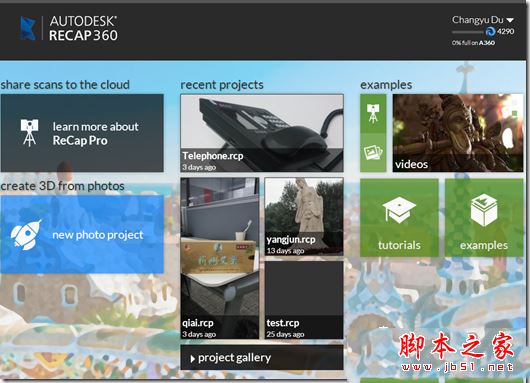Click the Autodesk ReCap 360 logo

[x=69, y=28]
